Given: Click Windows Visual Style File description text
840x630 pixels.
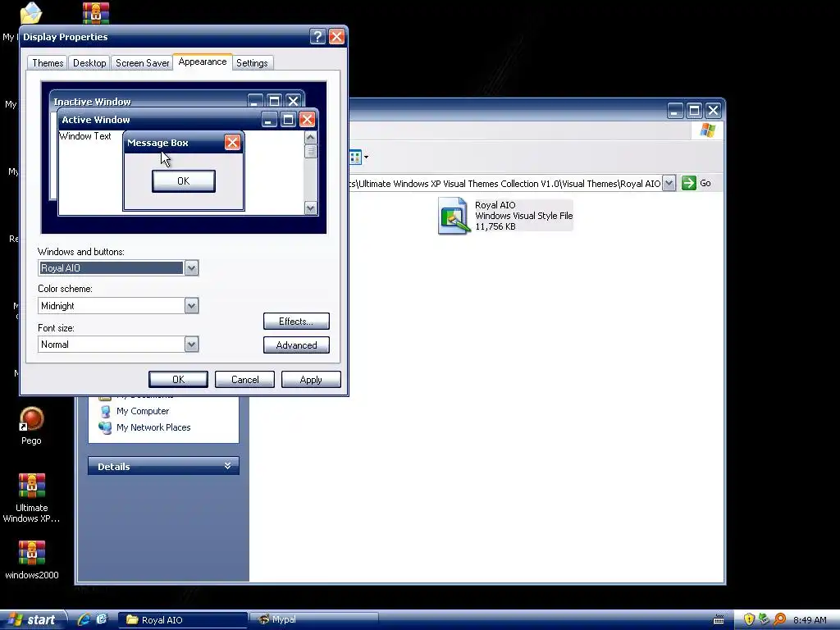Looking at the screenshot, I should (x=524, y=216).
